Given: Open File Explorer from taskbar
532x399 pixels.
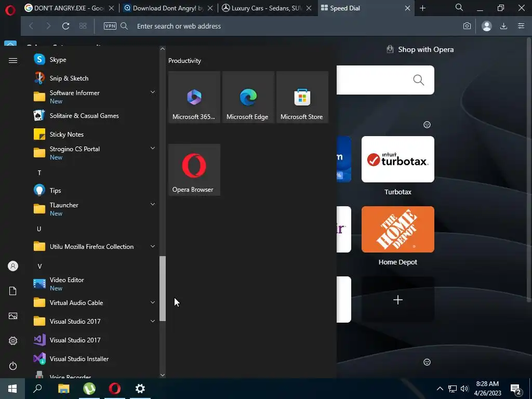Looking at the screenshot, I should click(x=64, y=389).
